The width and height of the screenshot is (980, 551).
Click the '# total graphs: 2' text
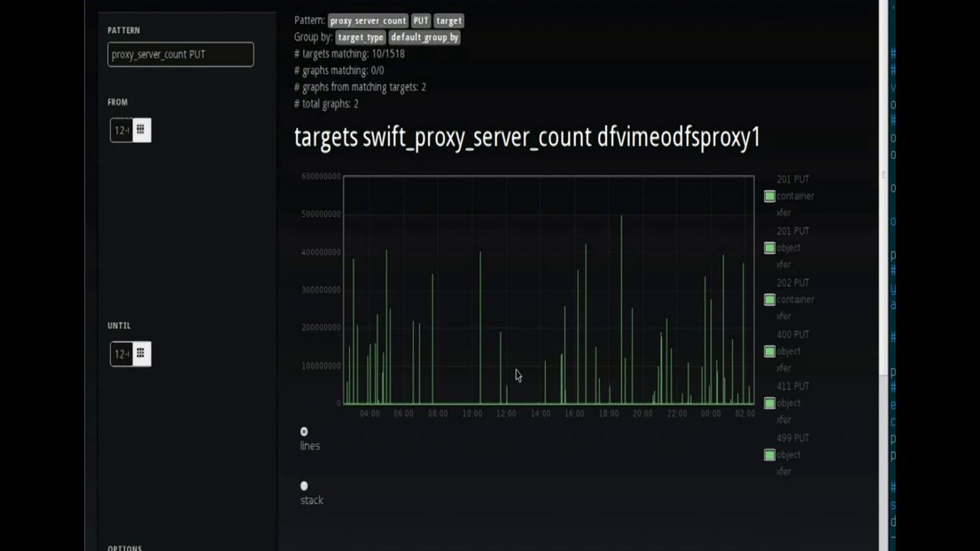click(326, 104)
